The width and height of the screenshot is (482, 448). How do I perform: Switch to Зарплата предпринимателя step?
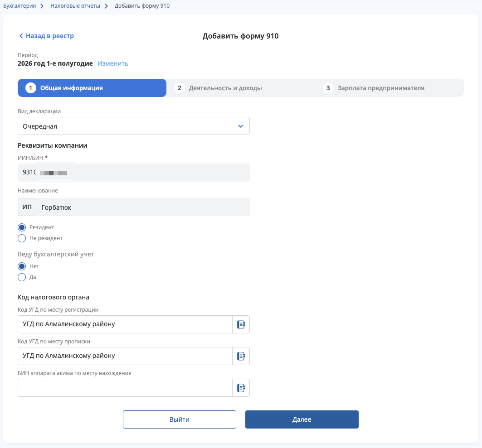[381, 88]
